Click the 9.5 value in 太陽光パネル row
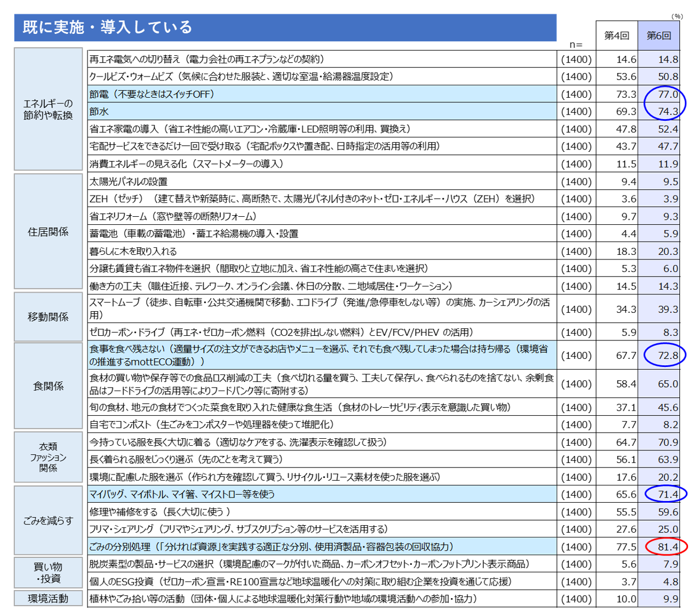699x616 pixels. click(x=671, y=182)
